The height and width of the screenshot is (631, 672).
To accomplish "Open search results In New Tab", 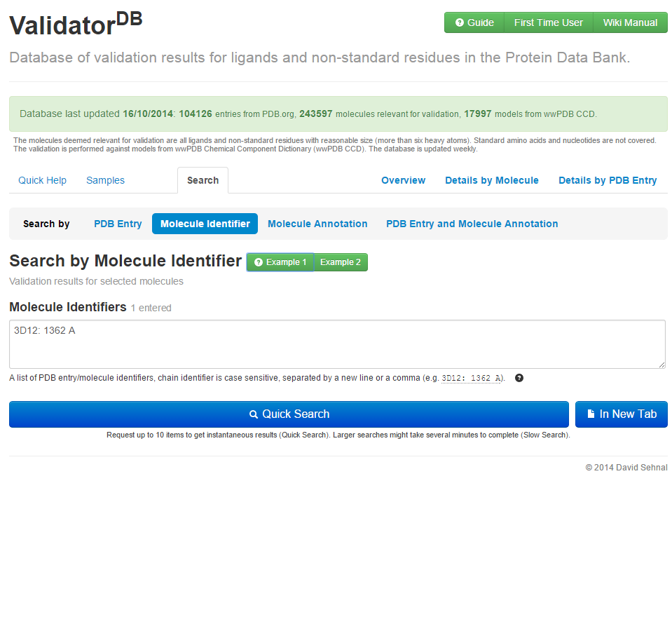I will (622, 414).
